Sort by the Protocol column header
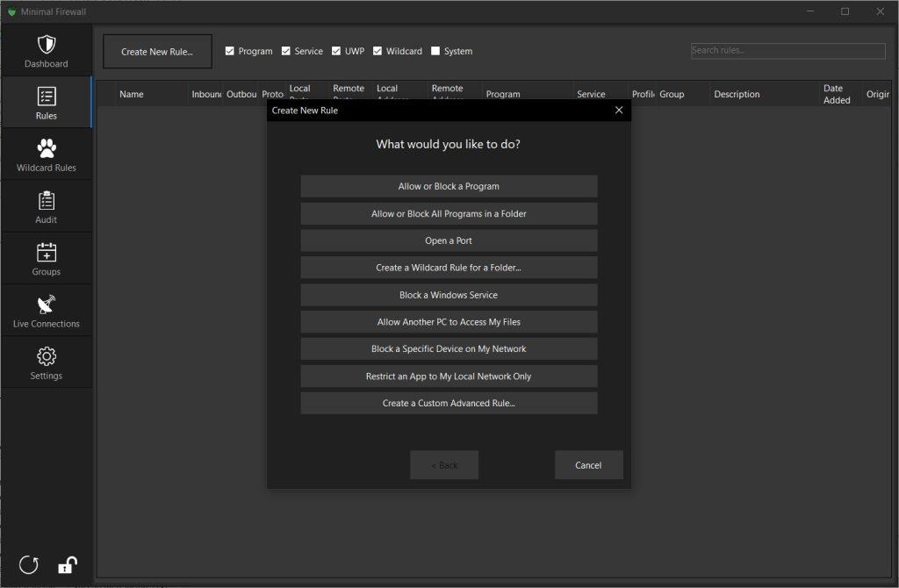The height and width of the screenshot is (588, 899). coord(272,94)
